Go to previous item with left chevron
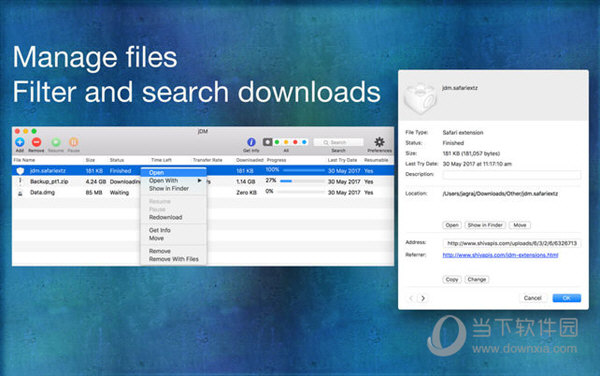Screen dimensions: 600x376 tap(411, 298)
